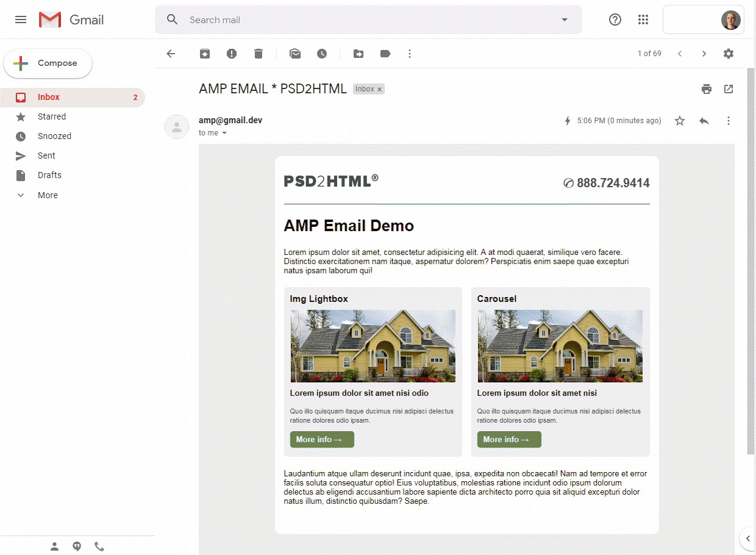Image resolution: width=756 pixels, height=555 pixels.
Task: Reply to amp@gmail.dev
Action: coord(704,121)
